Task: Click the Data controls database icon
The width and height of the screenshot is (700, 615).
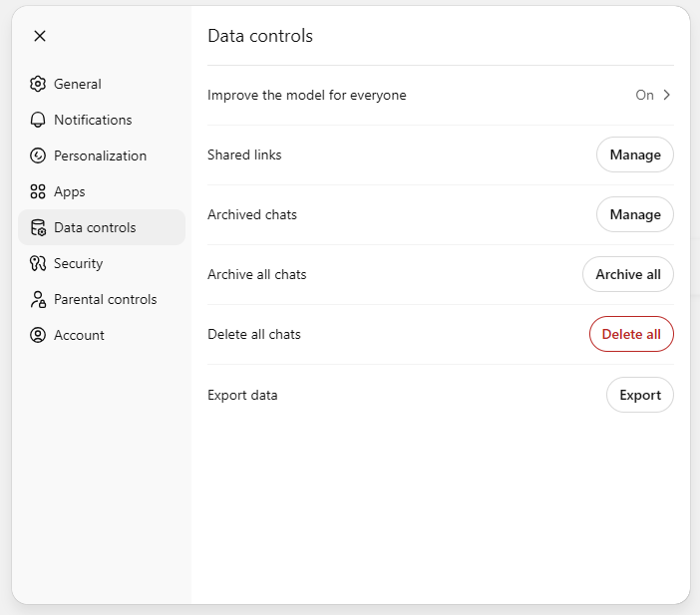Action: point(38,227)
